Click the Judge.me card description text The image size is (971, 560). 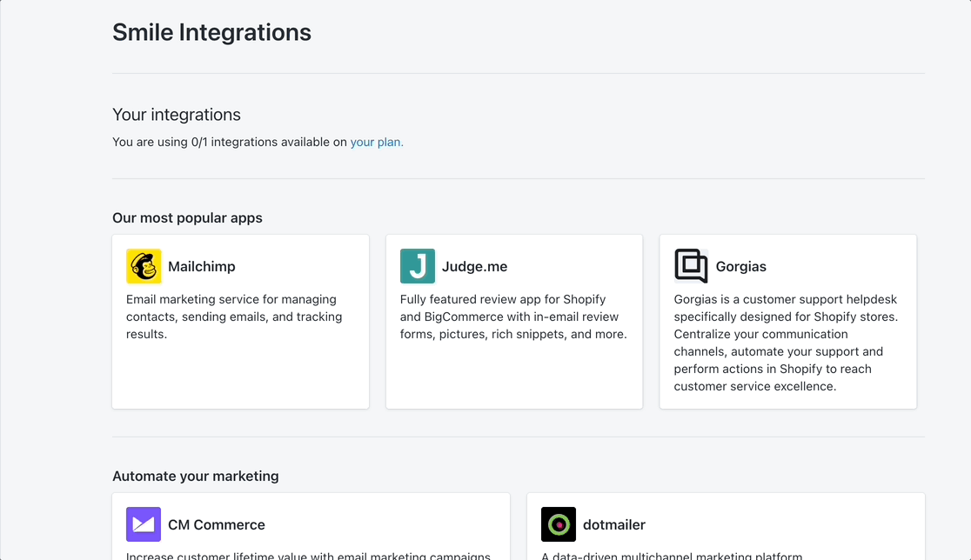click(x=513, y=317)
